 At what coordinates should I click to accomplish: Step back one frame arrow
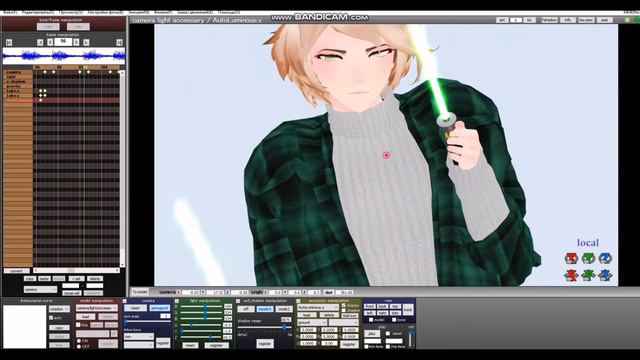click(x=50, y=42)
